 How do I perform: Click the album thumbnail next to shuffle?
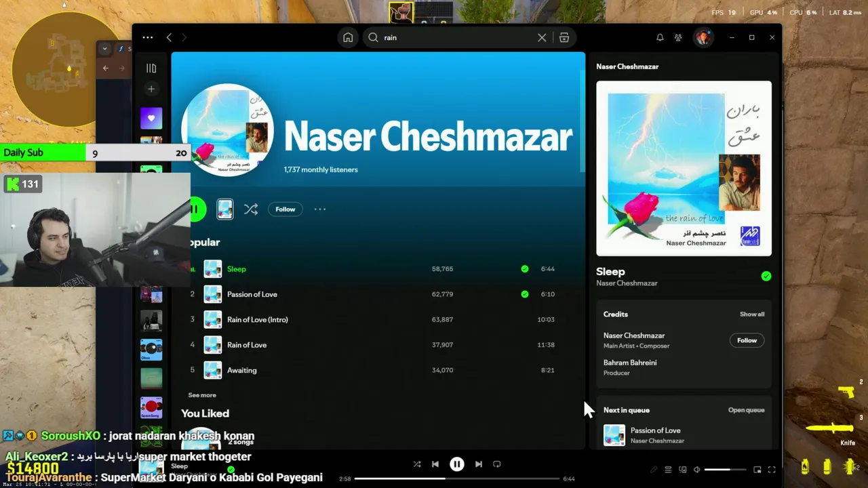tap(225, 209)
